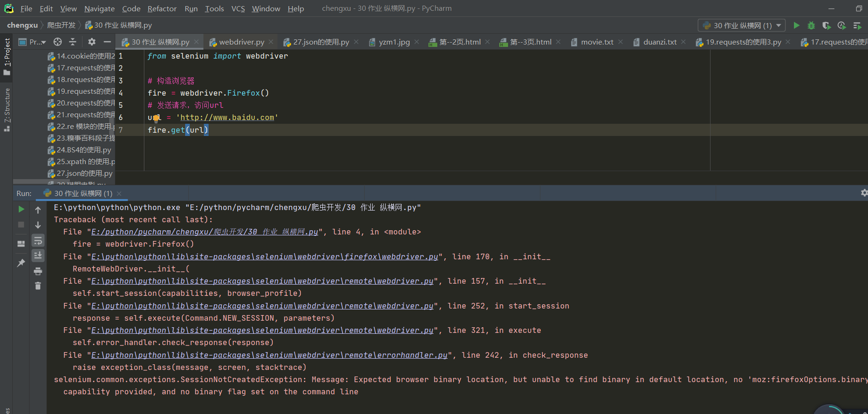This screenshot has width=868, height=414.
Task: Click line number 4 in the editor gutter
Action: pyautogui.click(x=120, y=93)
